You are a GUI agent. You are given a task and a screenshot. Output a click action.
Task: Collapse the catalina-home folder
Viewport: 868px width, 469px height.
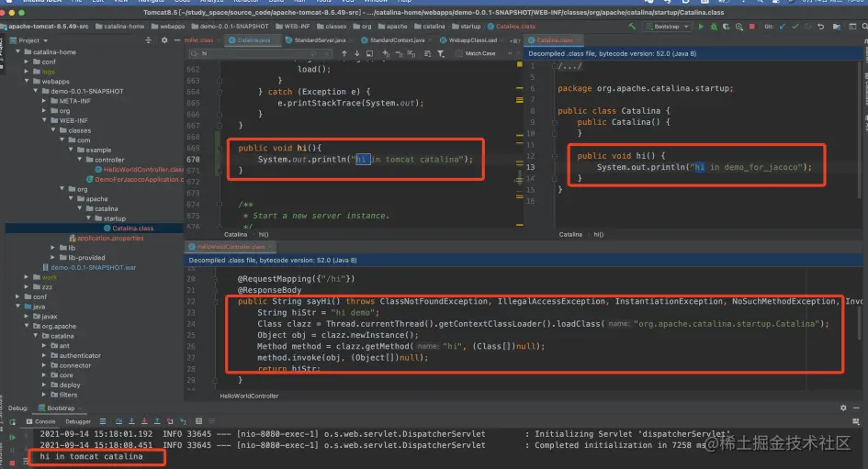pyautogui.click(x=18, y=51)
